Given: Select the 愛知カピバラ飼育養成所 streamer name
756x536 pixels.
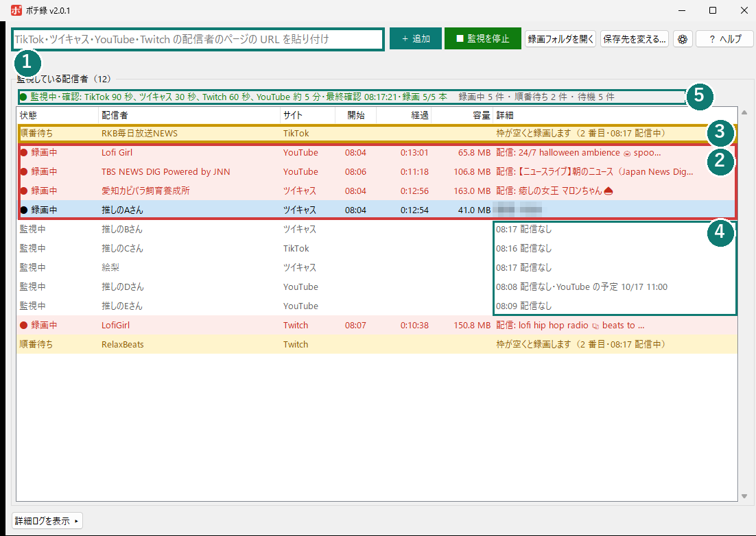Looking at the screenshot, I should (145, 191).
